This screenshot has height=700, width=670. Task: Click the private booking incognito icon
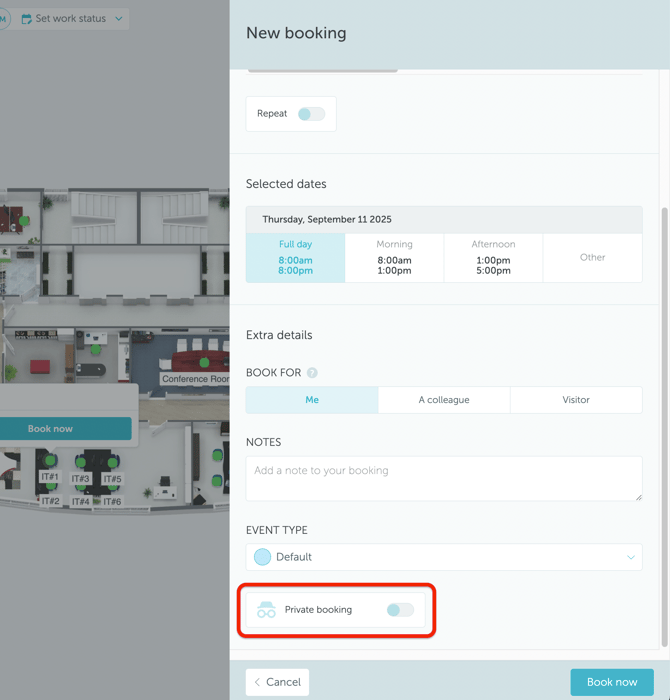[266, 610]
